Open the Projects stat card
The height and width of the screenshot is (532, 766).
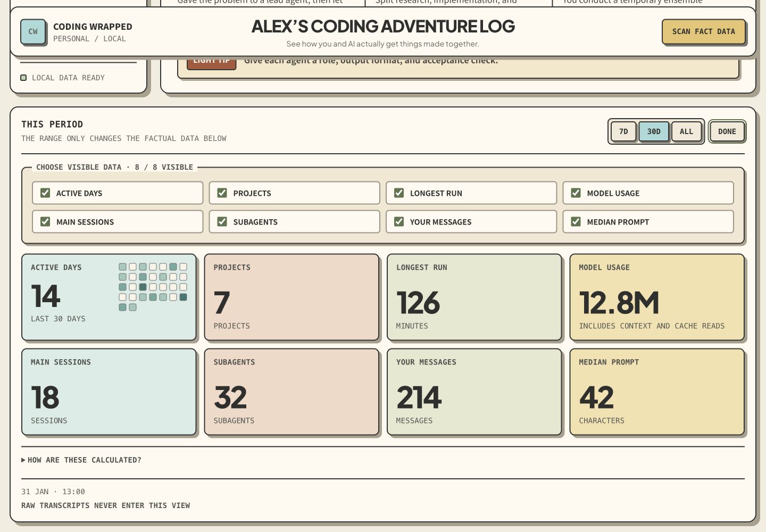[292, 297]
